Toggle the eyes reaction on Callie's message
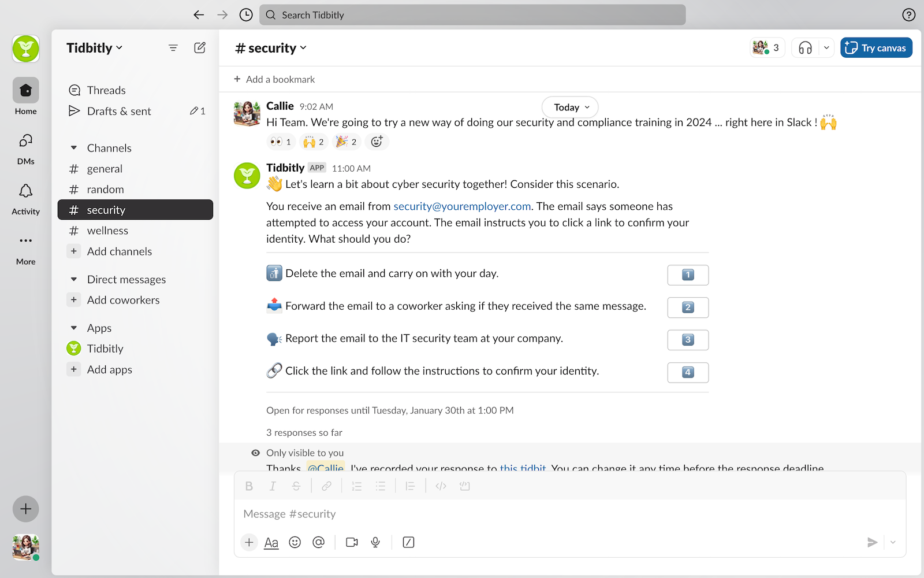 click(x=281, y=142)
